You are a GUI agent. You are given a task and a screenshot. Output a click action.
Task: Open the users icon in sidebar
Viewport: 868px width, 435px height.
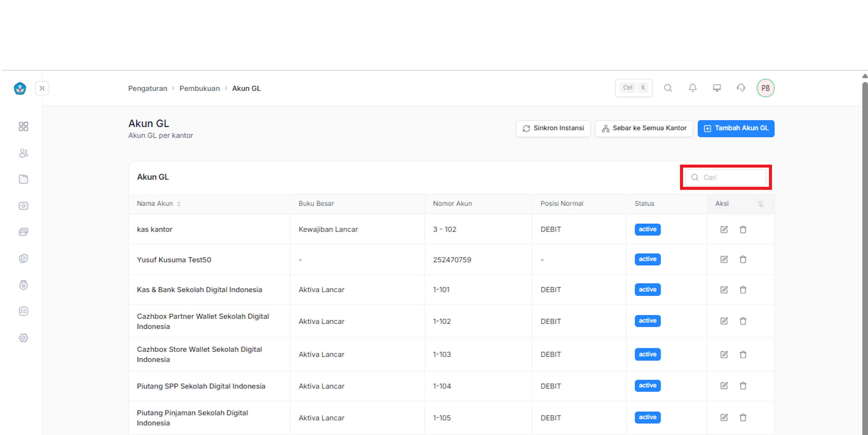tap(23, 153)
